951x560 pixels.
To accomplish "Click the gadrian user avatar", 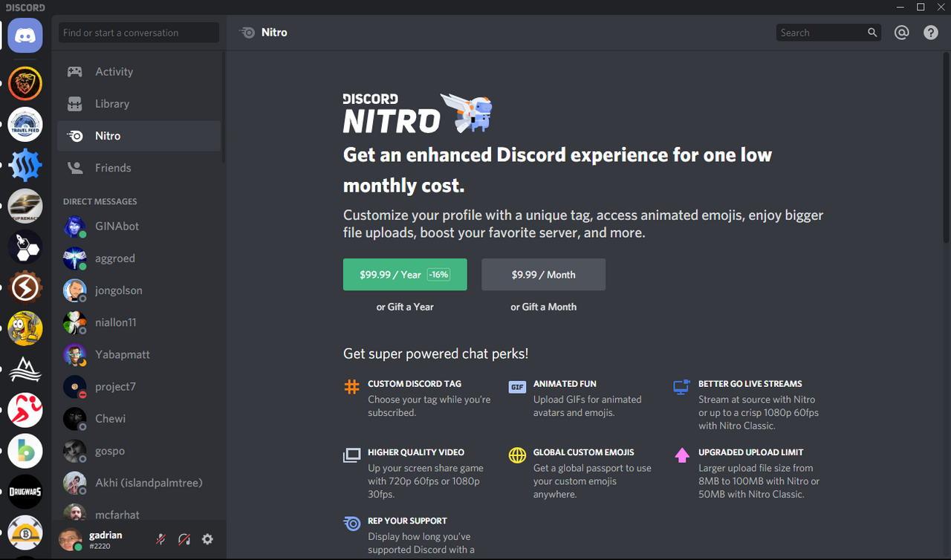I will pyautogui.click(x=71, y=539).
